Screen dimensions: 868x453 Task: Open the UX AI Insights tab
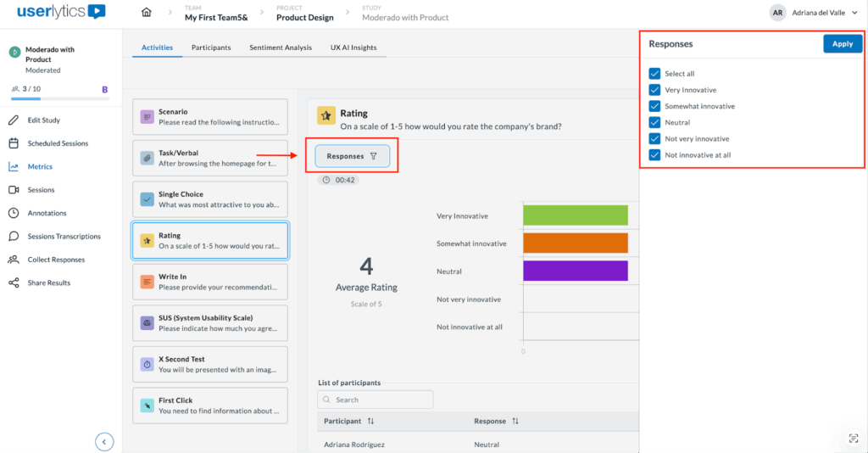point(353,48)
